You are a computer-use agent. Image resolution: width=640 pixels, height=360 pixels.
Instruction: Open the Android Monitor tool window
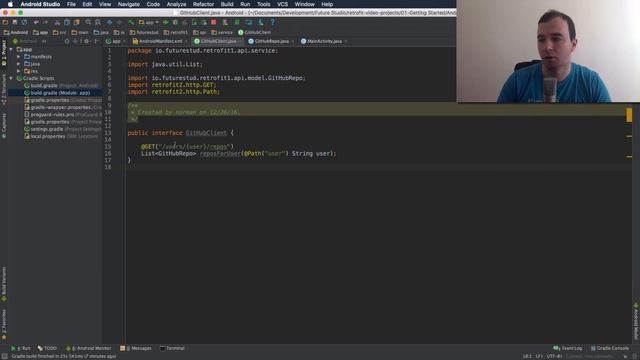(x=89, y=348)
